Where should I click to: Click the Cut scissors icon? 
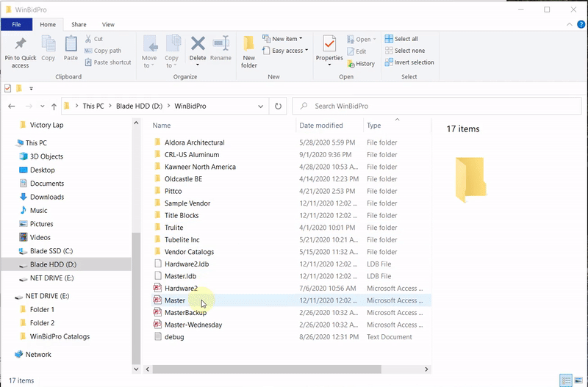pos(88,39)
